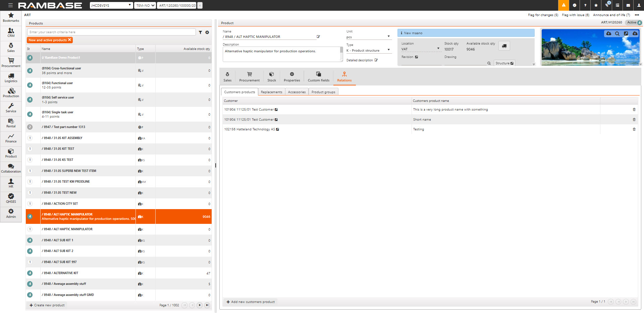Open the mail envelope icon in header

click(x=628, y=5)
